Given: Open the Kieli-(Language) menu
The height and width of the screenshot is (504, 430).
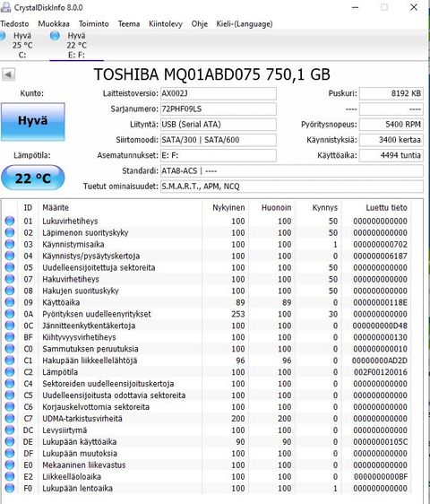Looking at the screenshot, I should tap(245, 24).
